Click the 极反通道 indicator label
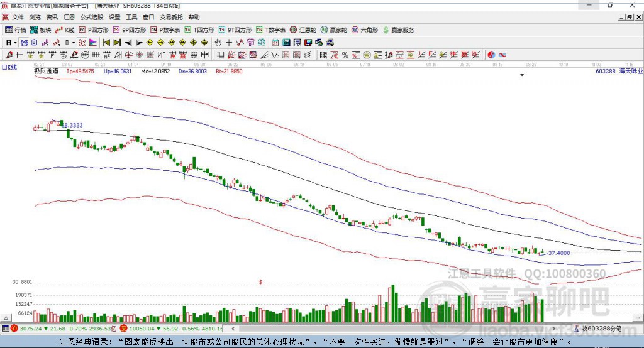The image size is (644, 348). point(46,72)
